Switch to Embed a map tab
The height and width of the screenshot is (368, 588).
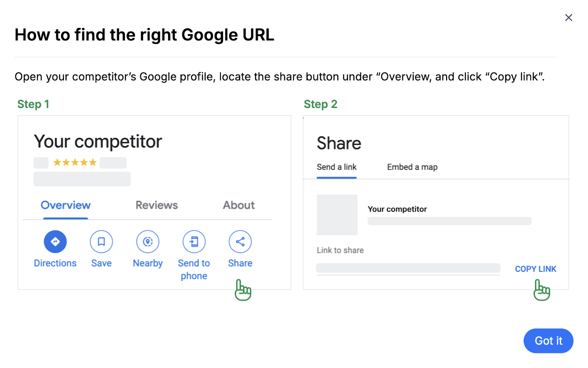412,167
